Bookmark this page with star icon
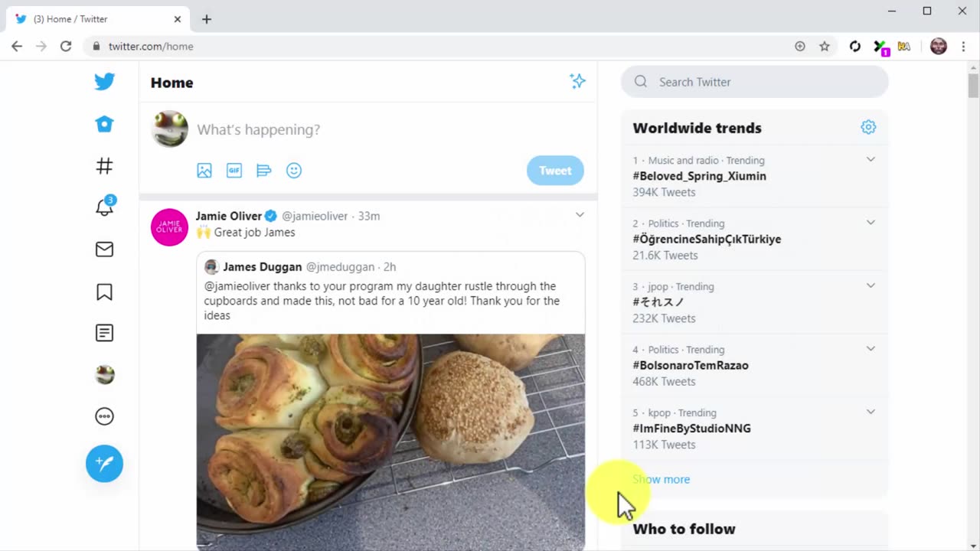The width and height of the screenshot is (980, 551). [x=825, y=46]
